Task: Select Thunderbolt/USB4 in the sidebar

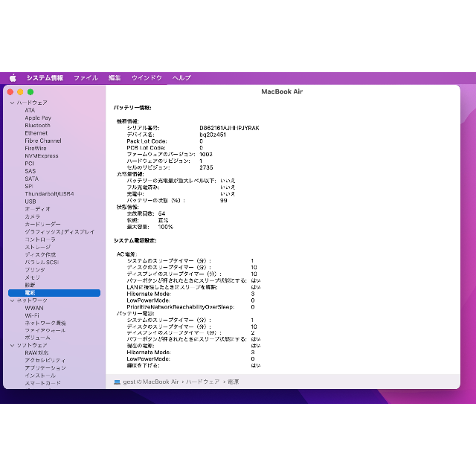Action: point(50,193)
